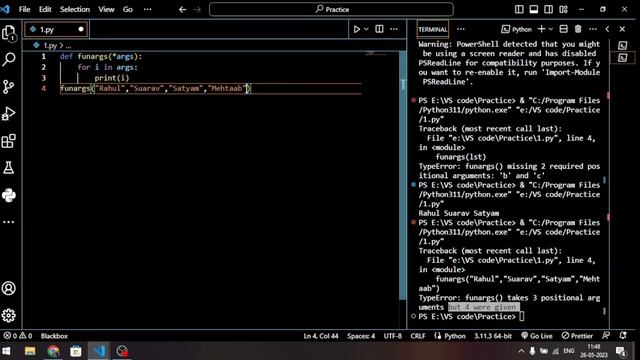Open the Testing flask view
Viewport: 640px width, 360px height.
coord(9,168)
